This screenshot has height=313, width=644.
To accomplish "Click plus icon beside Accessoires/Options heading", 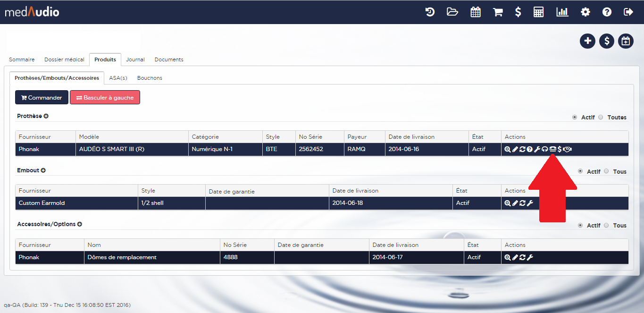I will pos(80,224).
